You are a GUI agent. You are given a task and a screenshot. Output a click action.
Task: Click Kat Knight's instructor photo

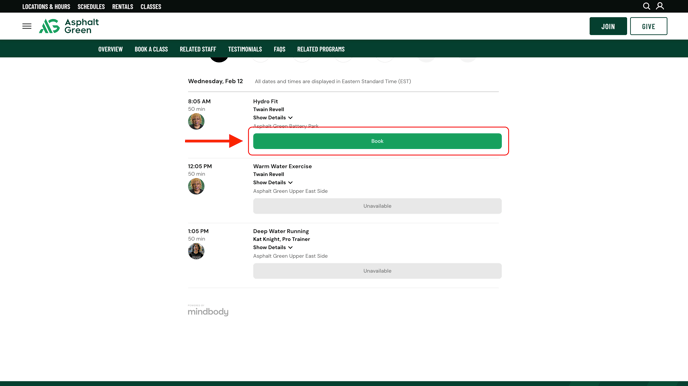click(x=196, y=251)
